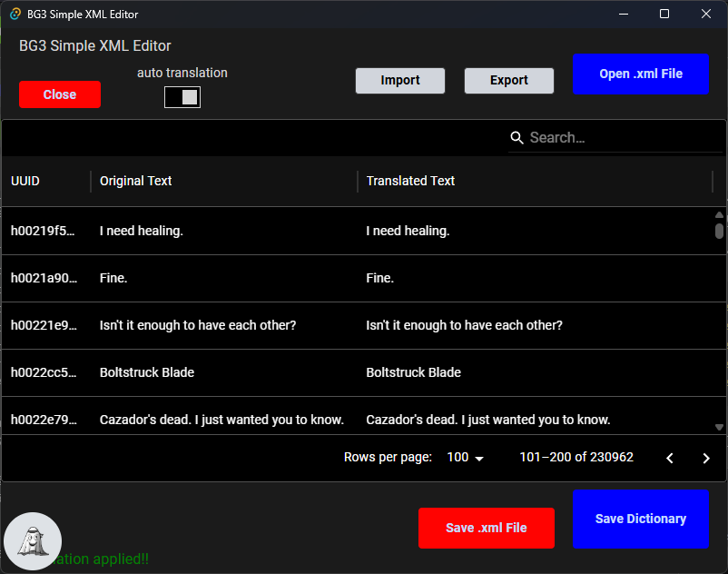
Task: Save the dictionary
Action: (x=641, y=519)
